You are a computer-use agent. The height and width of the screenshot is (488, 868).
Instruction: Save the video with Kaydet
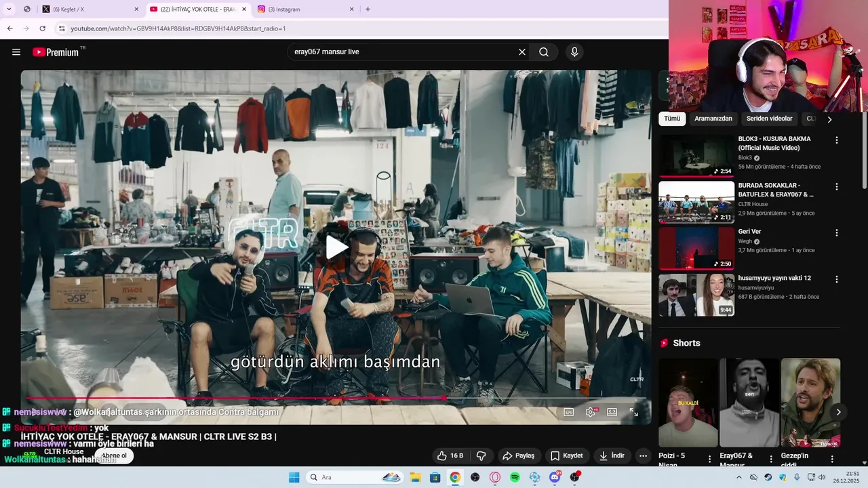pyautogui.click(x=566, y=455)
